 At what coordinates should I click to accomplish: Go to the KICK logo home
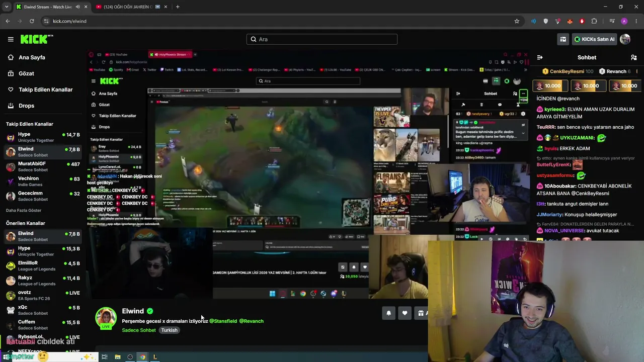37,39
